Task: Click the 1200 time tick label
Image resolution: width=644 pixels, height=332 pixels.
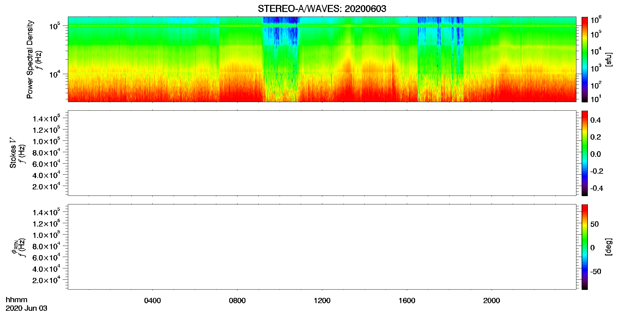Action: click(x=322, y=301)
